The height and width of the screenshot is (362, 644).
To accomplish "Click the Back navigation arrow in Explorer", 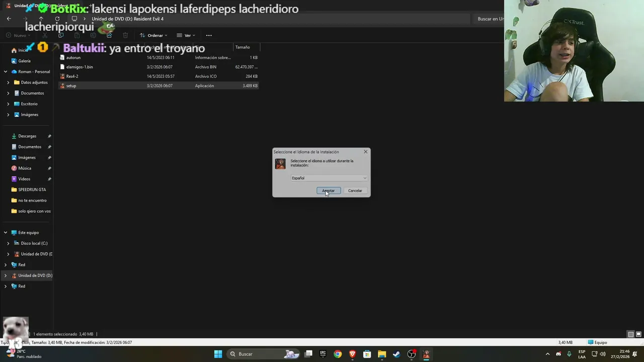I will point(9,19).
